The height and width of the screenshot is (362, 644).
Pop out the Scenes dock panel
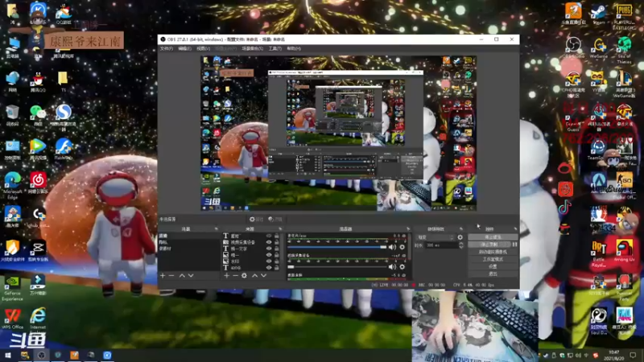click(217, 228)
